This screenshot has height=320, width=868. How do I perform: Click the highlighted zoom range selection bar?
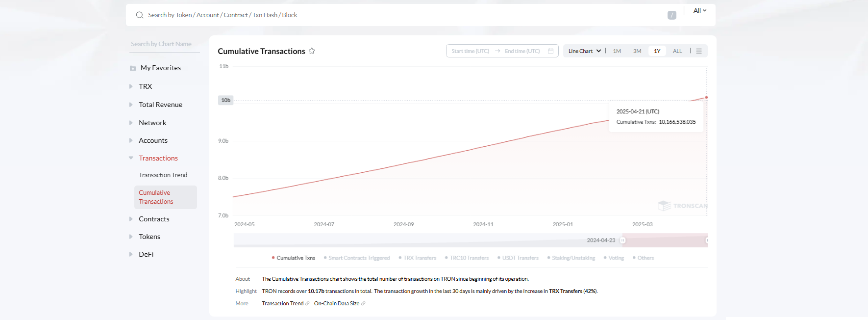coord(665,240)
